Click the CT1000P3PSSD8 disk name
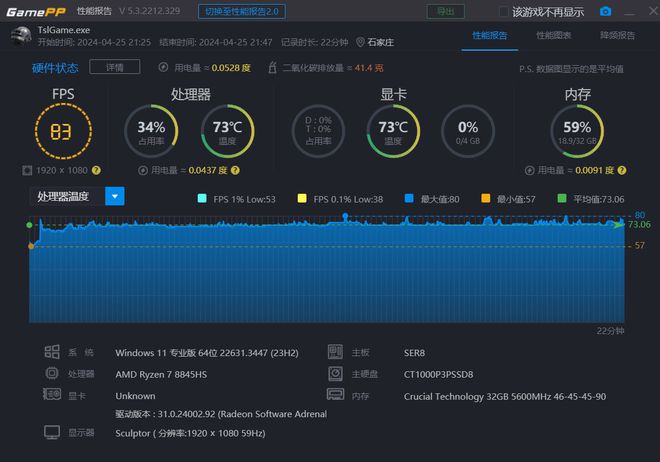Screen dimensions: 660x462 click(439, 374)
